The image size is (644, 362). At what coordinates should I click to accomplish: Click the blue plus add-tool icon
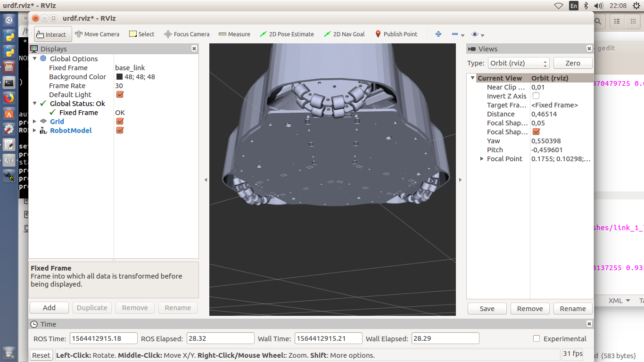point(438,34)
